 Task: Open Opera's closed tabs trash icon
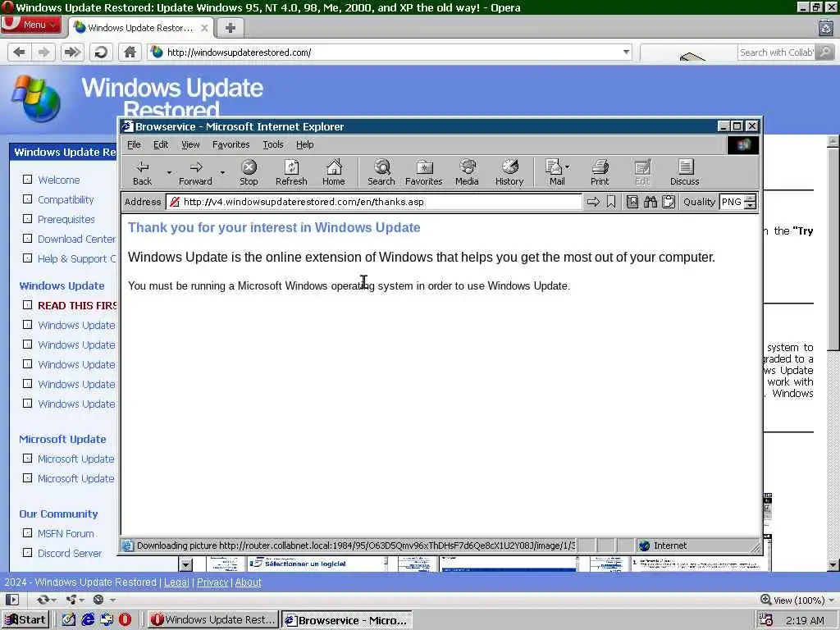(827, 27)
